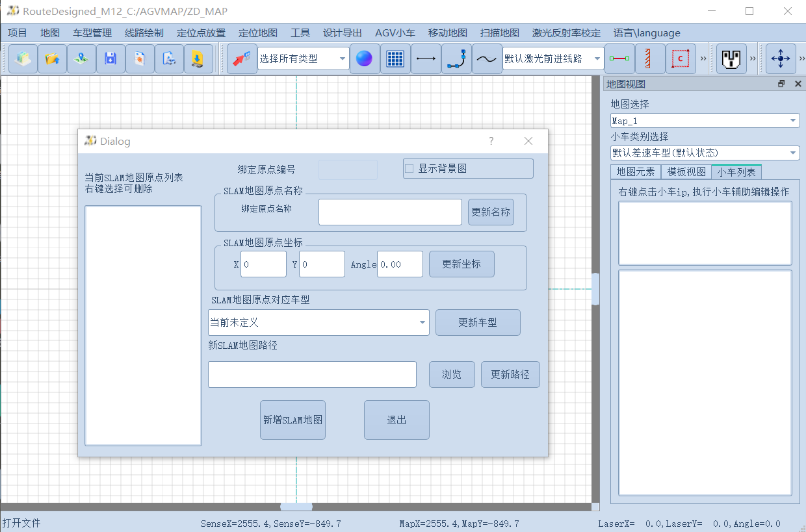The width and height of the screenshot is (806, 532).
Task: Click the 新增SLAM地图 button
Action: 292,419
